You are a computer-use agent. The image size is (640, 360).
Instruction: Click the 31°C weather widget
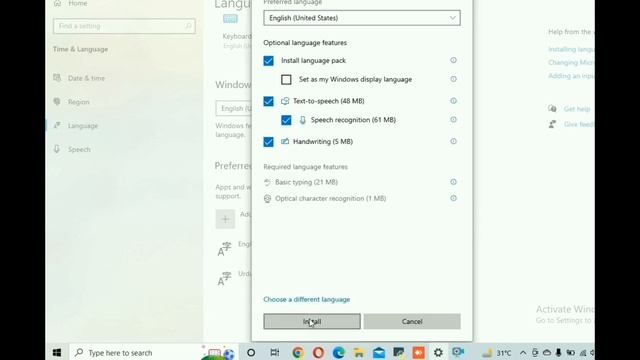tap(497, 353)
